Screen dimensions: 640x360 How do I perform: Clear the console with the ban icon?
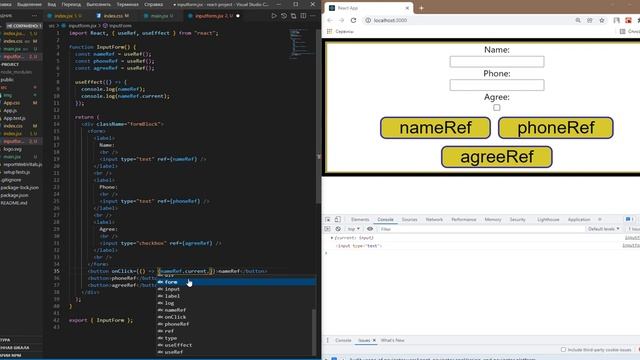[x=338, y=229]
